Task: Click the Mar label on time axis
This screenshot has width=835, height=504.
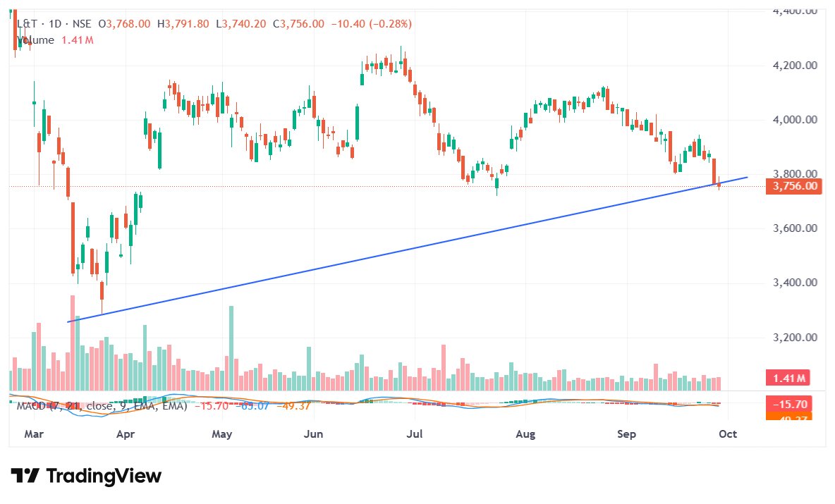Action: (34, 434)
